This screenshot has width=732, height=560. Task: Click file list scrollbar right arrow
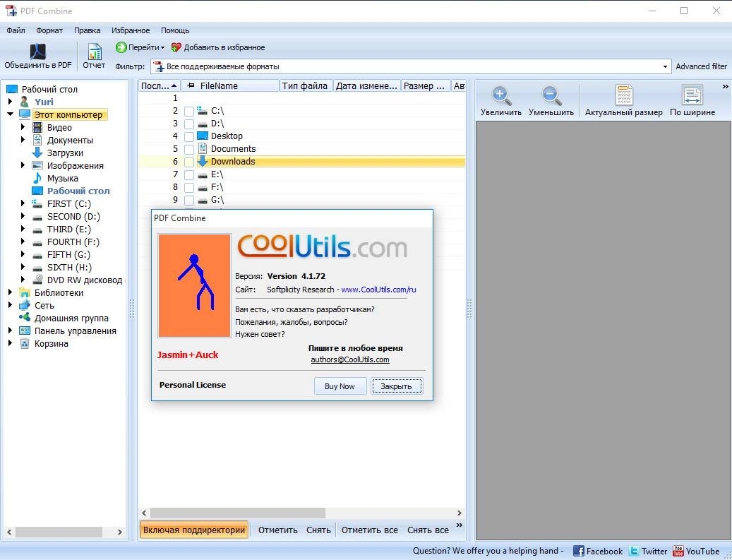coord(460,513)
